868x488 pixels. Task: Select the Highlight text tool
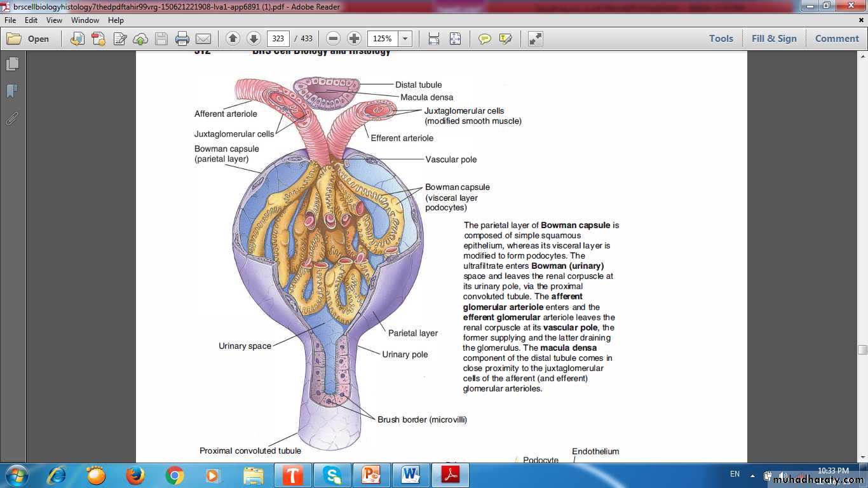[x=506, y=39]
